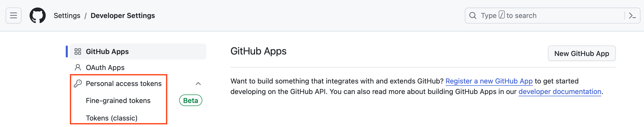Viewport: 644px width, 127px height.
Task: Open Tokens (classic) page
Action: pyautogui.click(x=112, y=118)
